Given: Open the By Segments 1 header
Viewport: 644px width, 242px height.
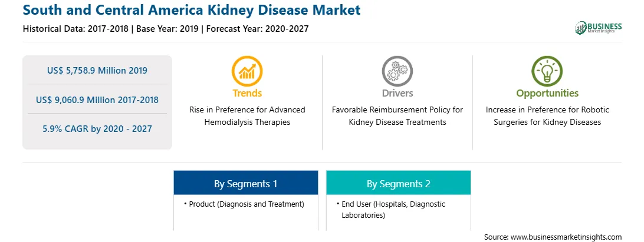Looking at the screenshot, I should point(245,184).
